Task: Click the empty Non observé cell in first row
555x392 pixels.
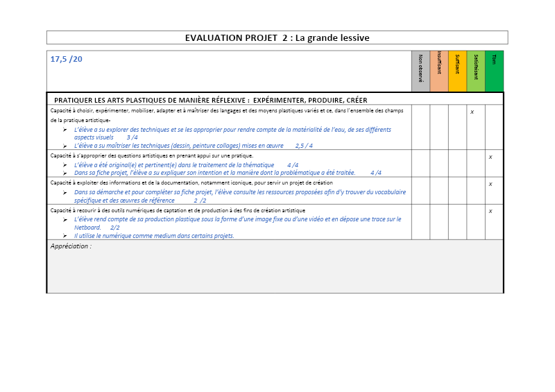Action: pos(420,127)
